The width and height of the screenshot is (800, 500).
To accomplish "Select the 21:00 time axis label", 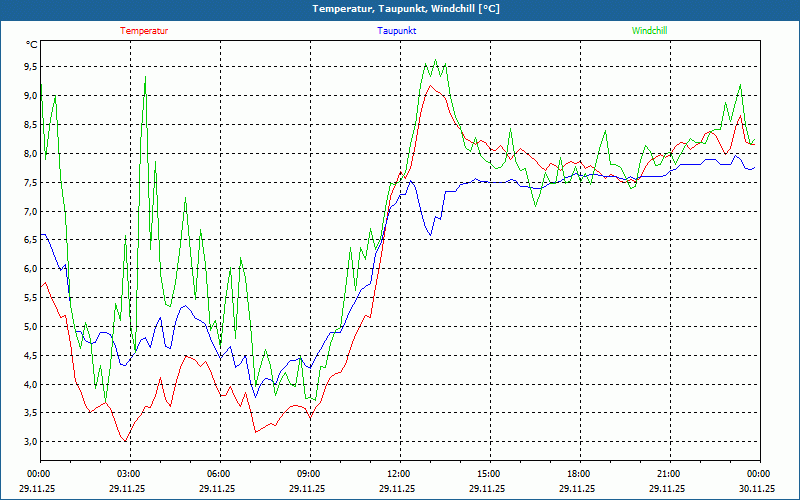I will 668,474.
